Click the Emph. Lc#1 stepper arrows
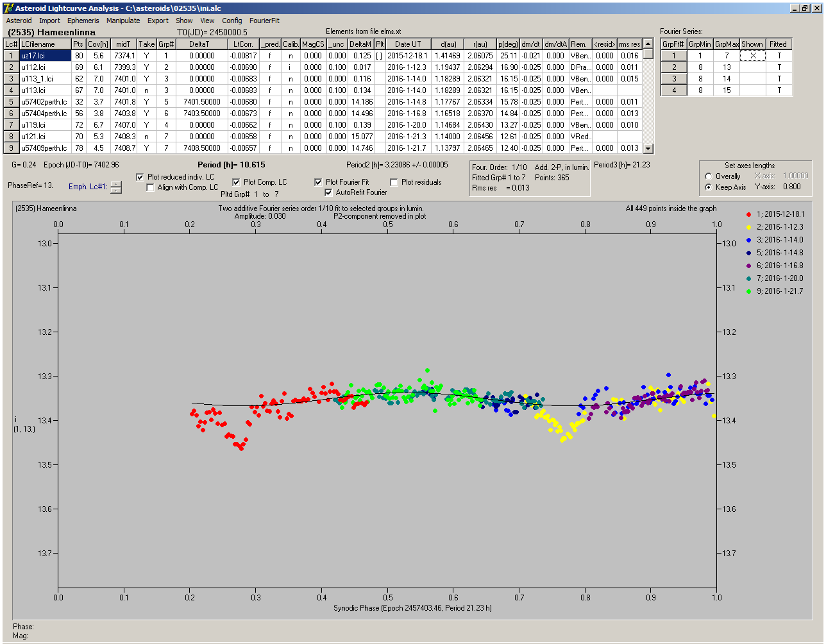This screenshot has width=826, height=644. [115, 187]
